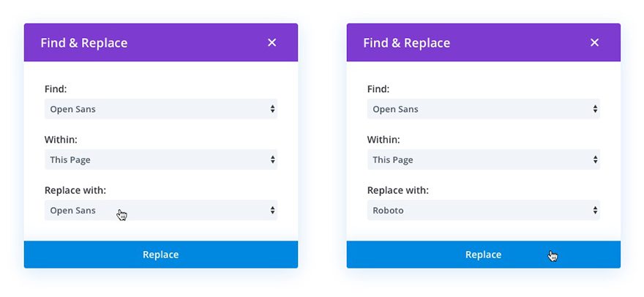The width and height of the screenshot is (644, 297).
Task: Click up-down arrows beside the Roboto selection
Action: click(x=595, y=211)
